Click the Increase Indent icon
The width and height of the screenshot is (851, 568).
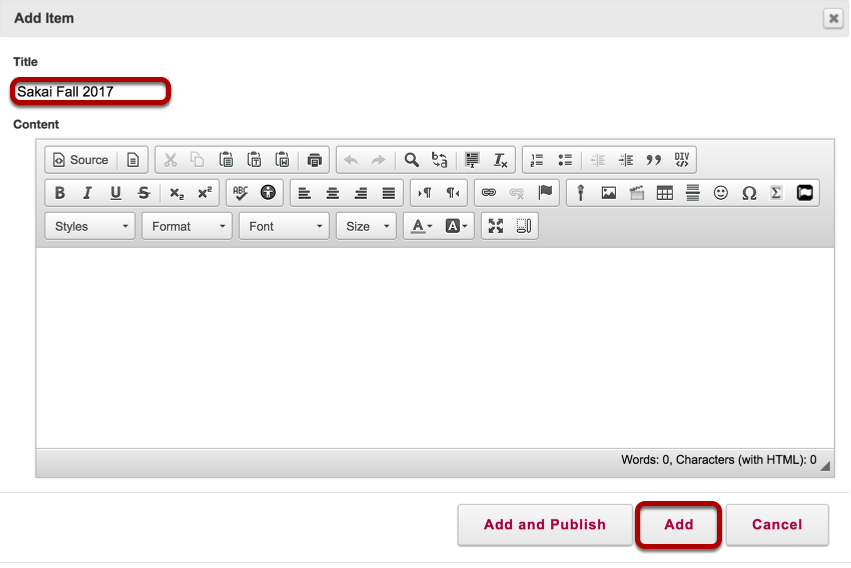626,160
